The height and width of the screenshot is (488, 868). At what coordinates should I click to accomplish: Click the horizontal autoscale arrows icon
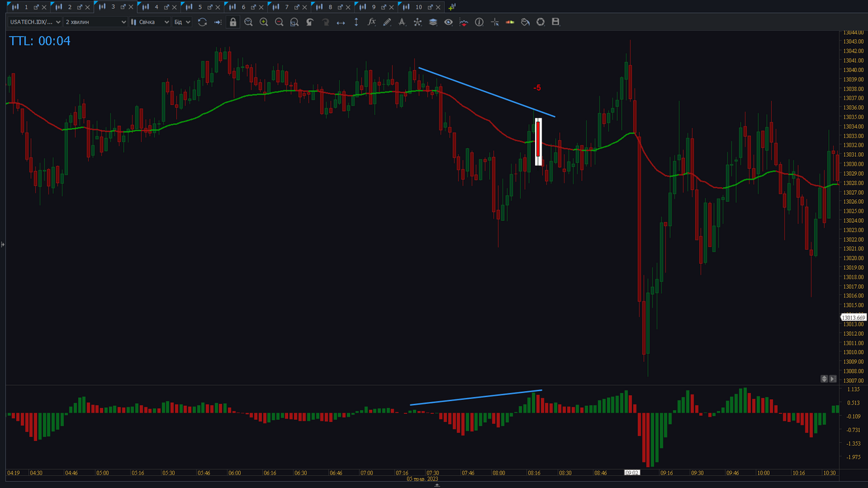(340, 22)
